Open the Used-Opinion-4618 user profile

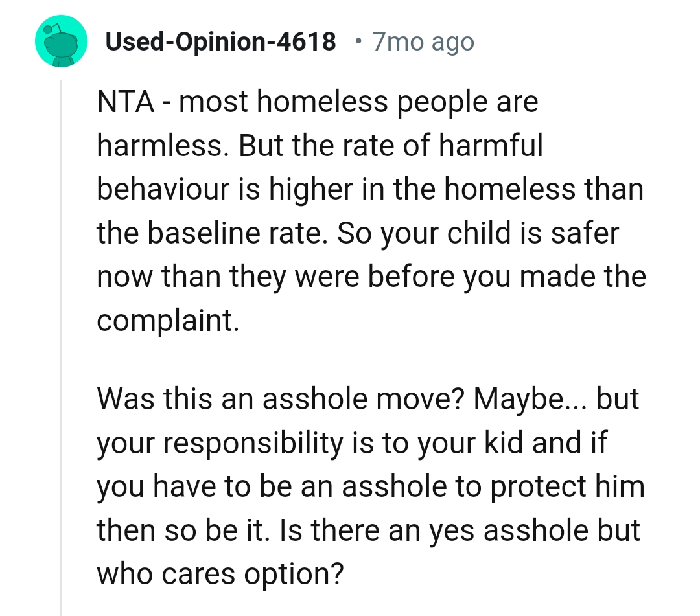(x=220, y=43)
